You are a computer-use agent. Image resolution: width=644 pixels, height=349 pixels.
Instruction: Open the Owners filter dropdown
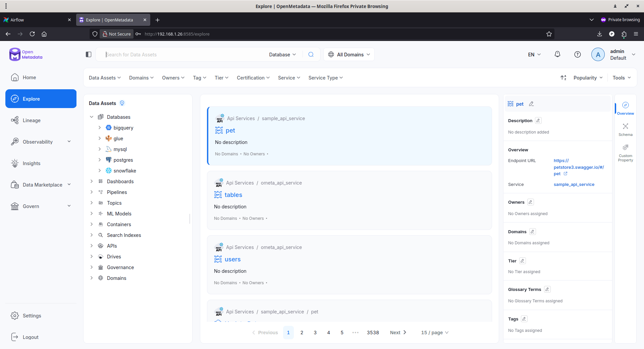point(173,78)
